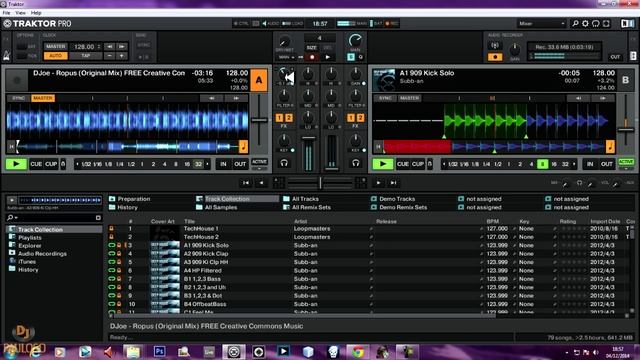Toggle loop ACTIVE on Deck A
The width and height of the screenshot is (640, 360).
click(x=259, y=162)
